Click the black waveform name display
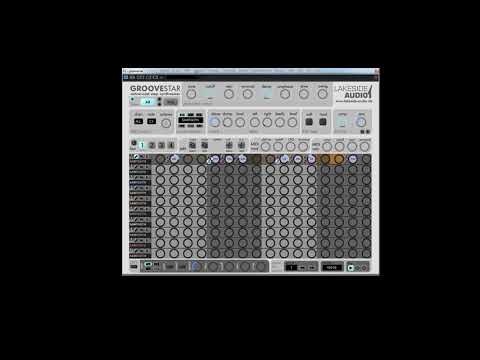 click(x=190, y=120)
